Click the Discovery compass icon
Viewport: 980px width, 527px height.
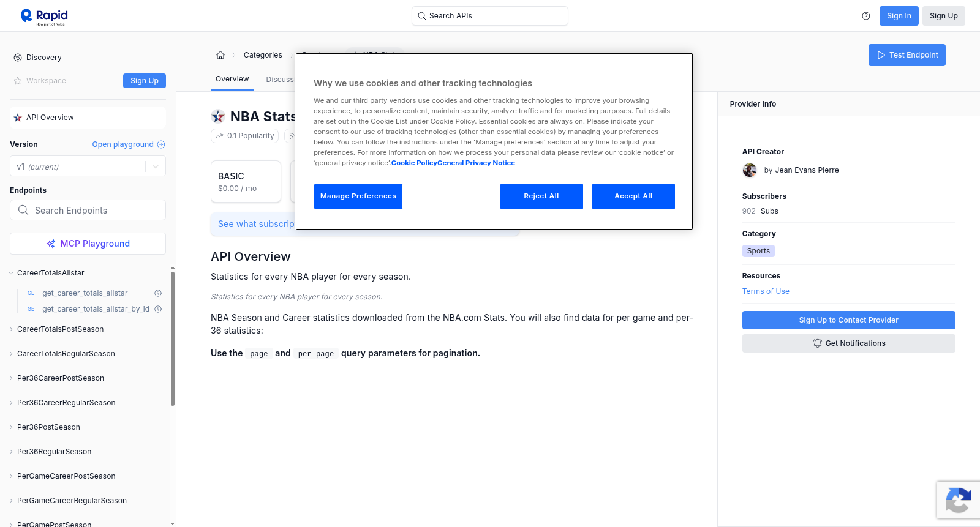pyautogui.click(x=18, y=58)
